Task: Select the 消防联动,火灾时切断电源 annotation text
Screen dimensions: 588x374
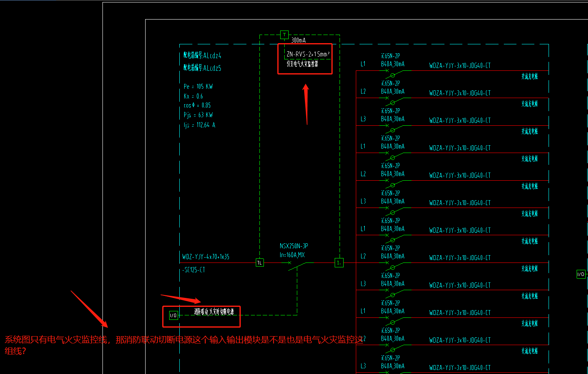Action: click(214, 312)
